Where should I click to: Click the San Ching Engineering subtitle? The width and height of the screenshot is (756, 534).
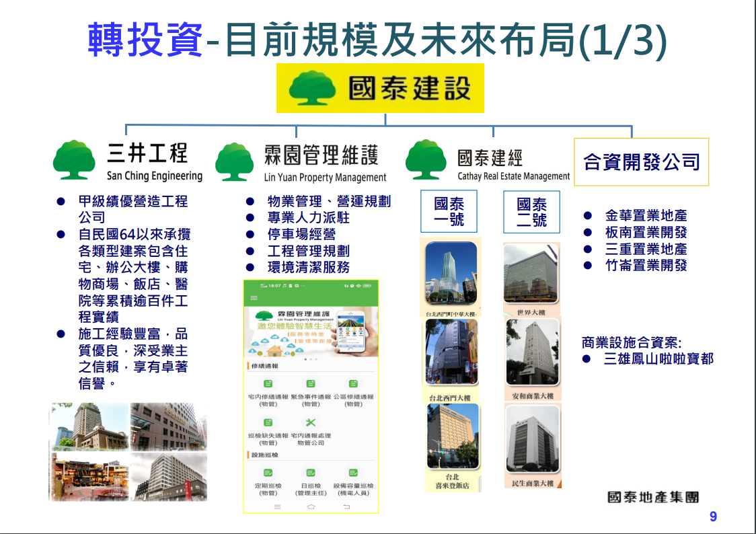tap(155, 176)
